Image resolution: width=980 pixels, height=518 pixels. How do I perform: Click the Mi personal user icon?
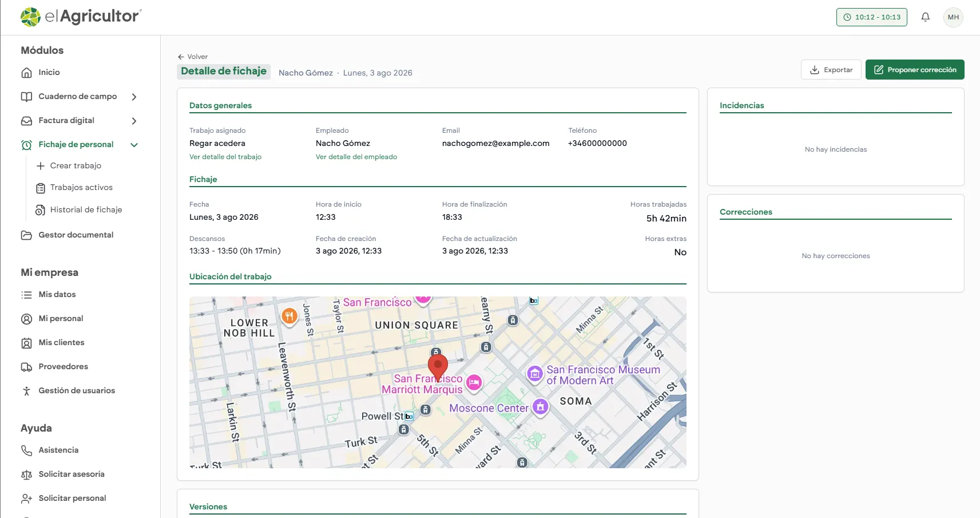point(26,319)
